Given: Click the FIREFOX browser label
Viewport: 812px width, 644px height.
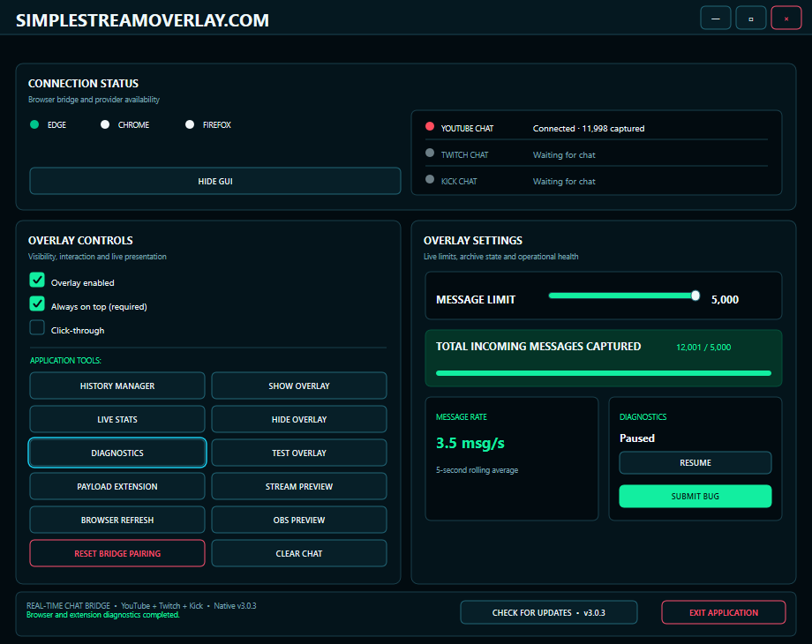Looking at the screenshot, I should point(217,124).
